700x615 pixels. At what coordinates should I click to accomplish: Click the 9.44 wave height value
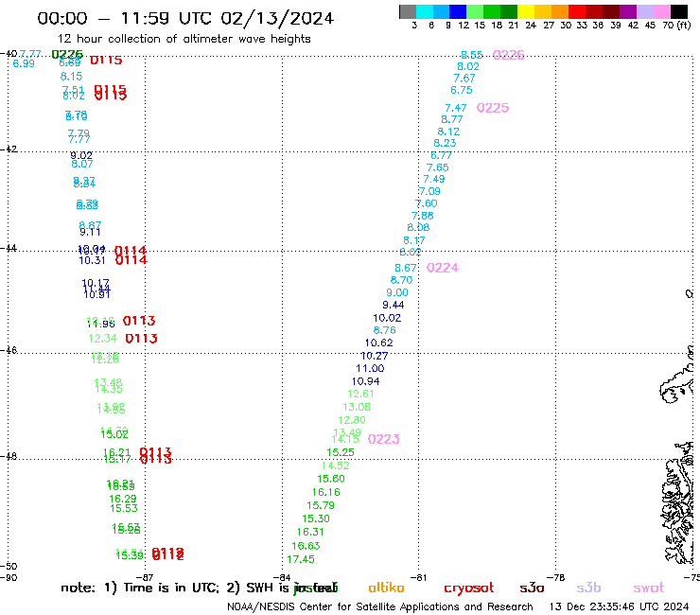pos(394,305)
